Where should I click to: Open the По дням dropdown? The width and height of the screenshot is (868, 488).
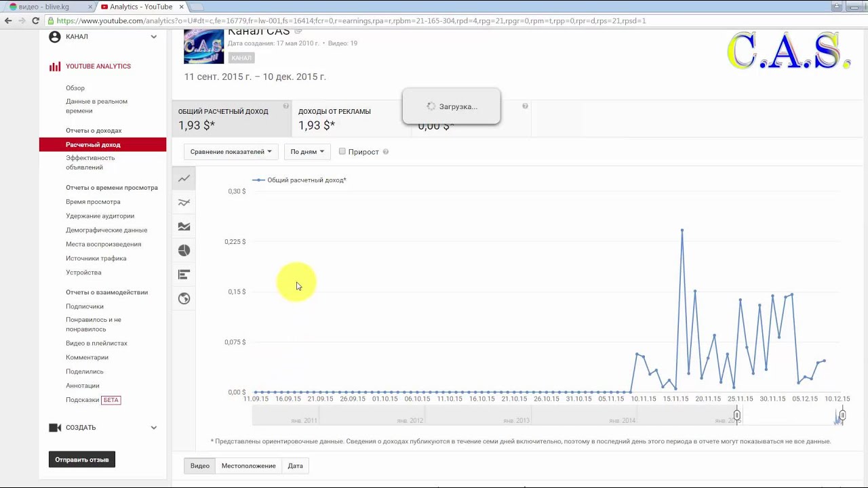point(307,152)
